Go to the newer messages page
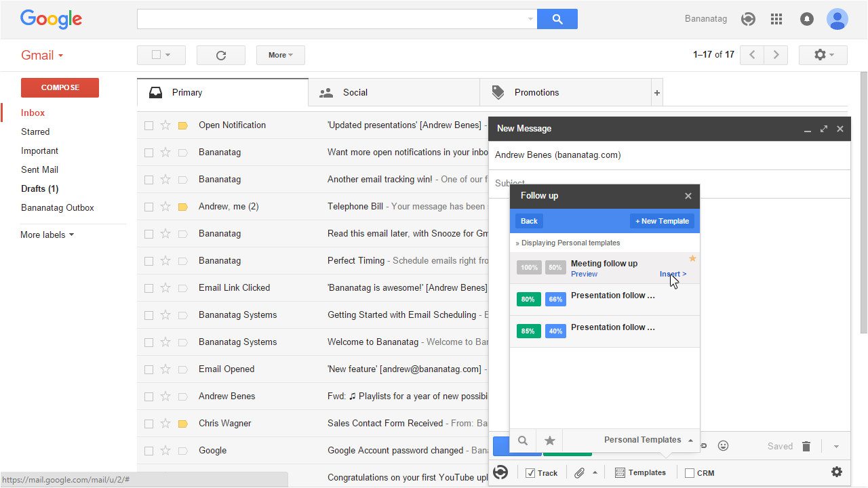Viewport: 868px width, 488px height. 752,55
